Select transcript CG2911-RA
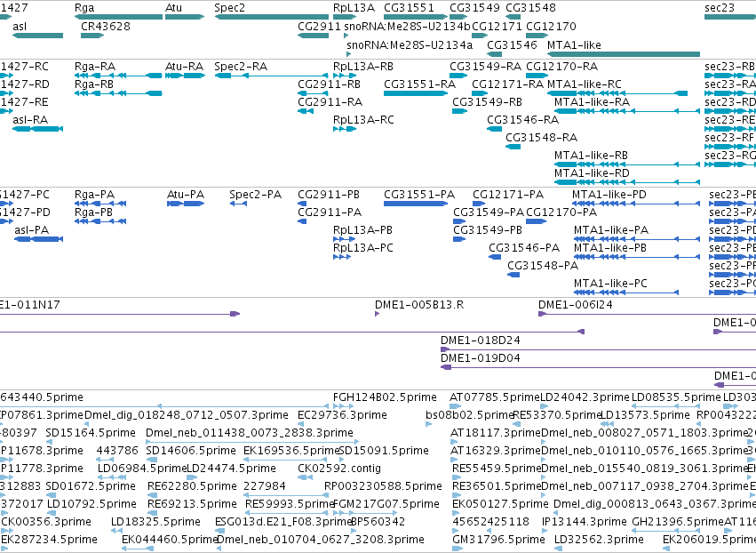This screenshot has width=756, height=553. click(306, 111)
